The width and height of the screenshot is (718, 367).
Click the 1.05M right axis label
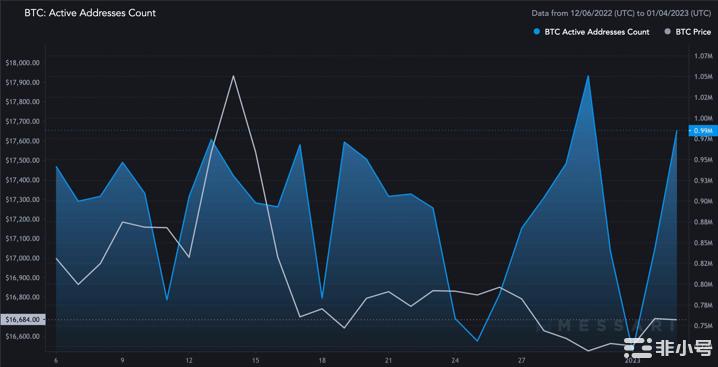702,77
